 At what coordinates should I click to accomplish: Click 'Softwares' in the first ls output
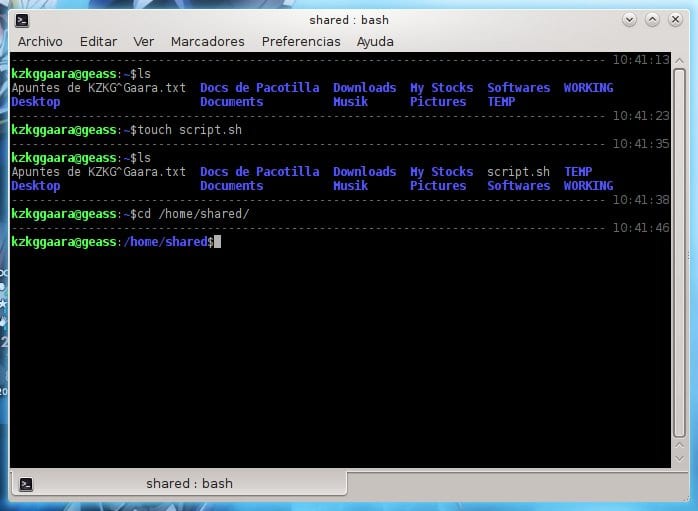(x=519, y=88)
